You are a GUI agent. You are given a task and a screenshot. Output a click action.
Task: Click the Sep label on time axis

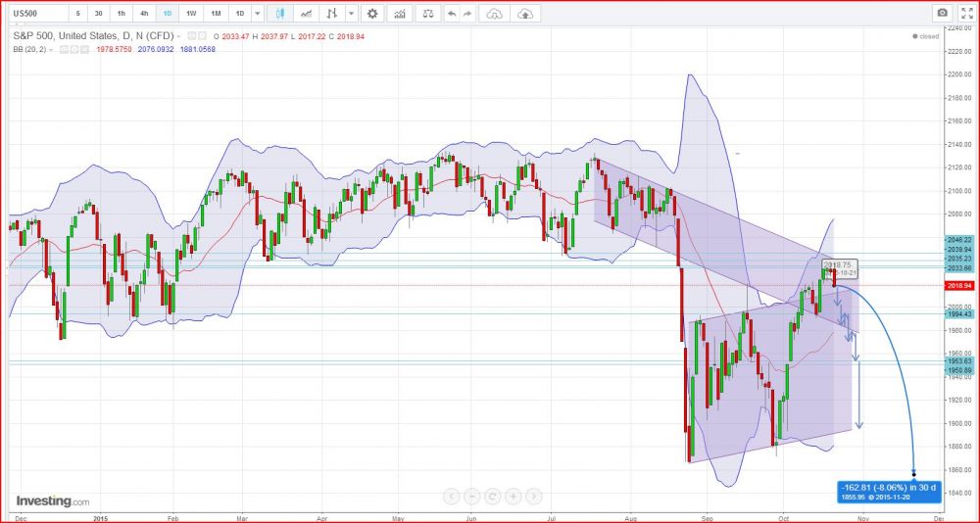click(x=710, y=519)
